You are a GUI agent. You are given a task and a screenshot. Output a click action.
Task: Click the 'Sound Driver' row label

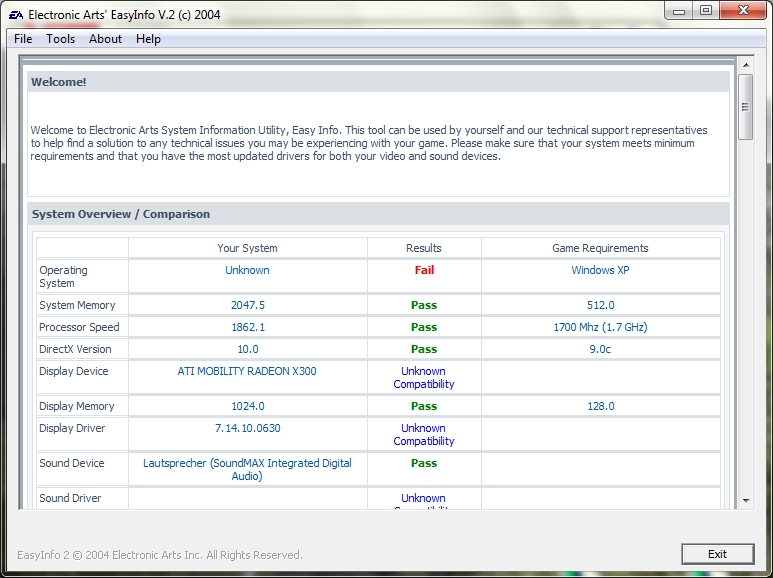(x=70, y=498)
